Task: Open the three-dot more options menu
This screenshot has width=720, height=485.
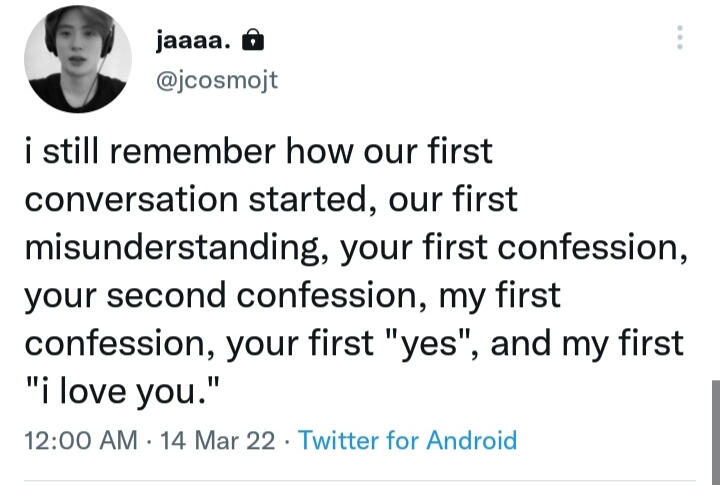Action: 680,38
